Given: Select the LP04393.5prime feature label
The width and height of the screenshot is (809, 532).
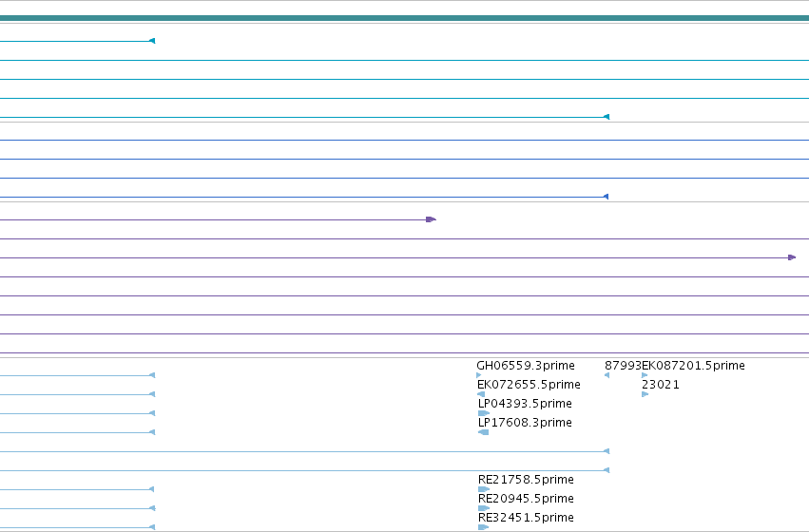Looking at the screenshot, I should [525, 404].
